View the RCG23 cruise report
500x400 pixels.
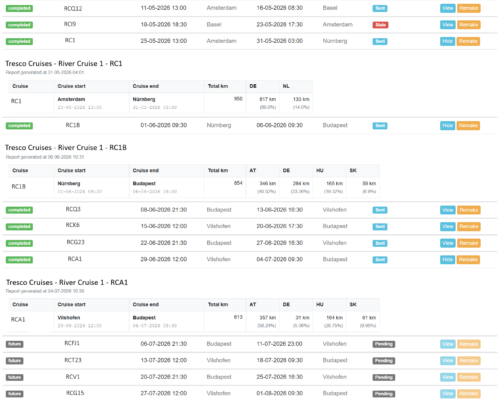448,243
